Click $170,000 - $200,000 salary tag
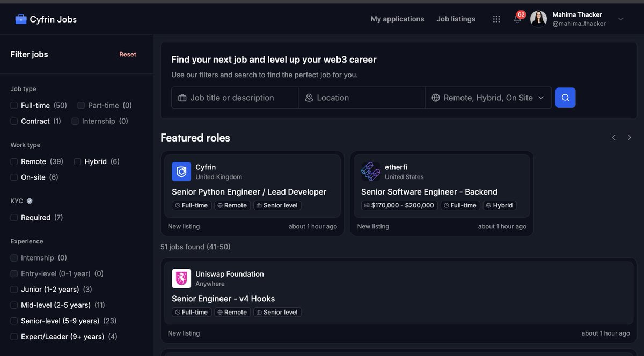 [x=399, y=205]
